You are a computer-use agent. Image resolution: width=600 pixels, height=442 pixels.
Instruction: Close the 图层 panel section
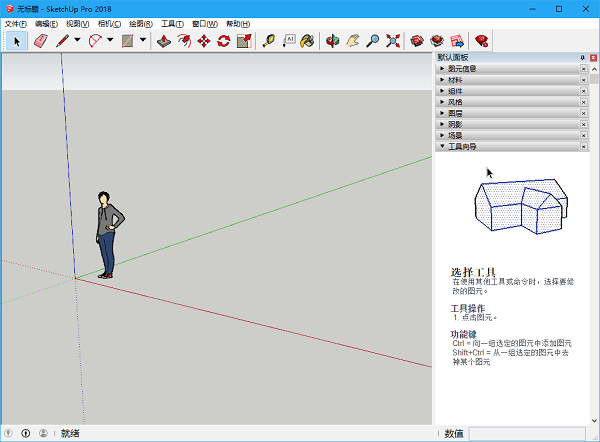tap(584, 113)
